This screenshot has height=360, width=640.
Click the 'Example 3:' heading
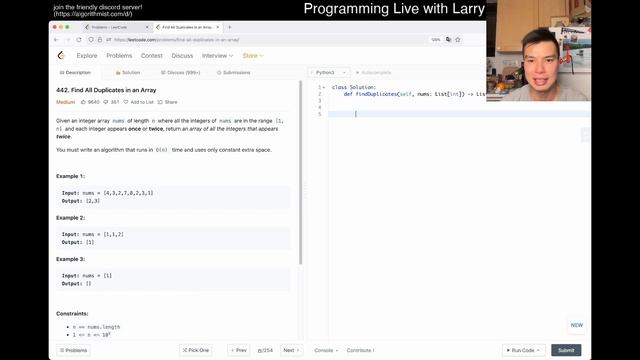point(71,259)
